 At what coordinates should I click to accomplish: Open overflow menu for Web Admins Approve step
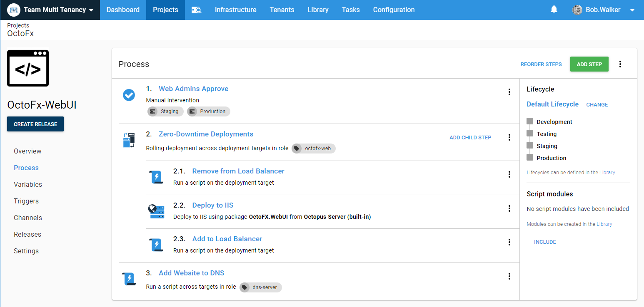coord(509,92)
